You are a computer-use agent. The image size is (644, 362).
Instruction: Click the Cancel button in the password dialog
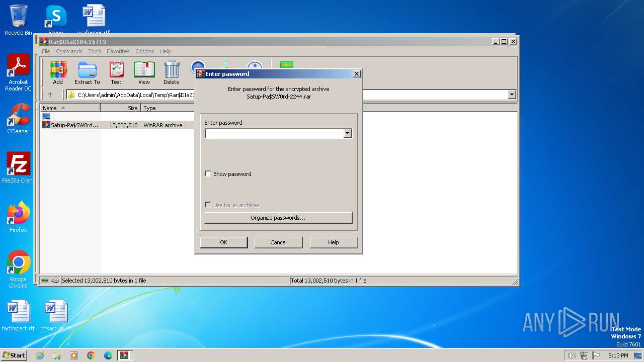[x=278, y=242]
